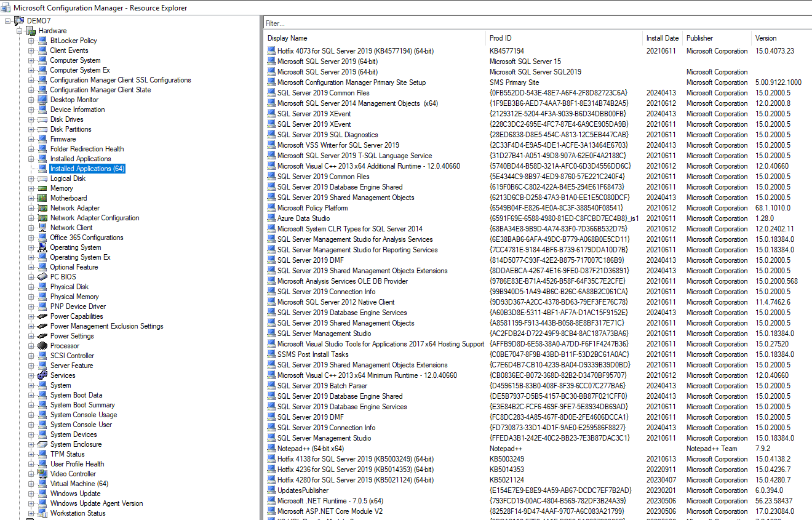Expand the TPM Status node
Screen dimensions: 812x520
(x=31, y=454)
